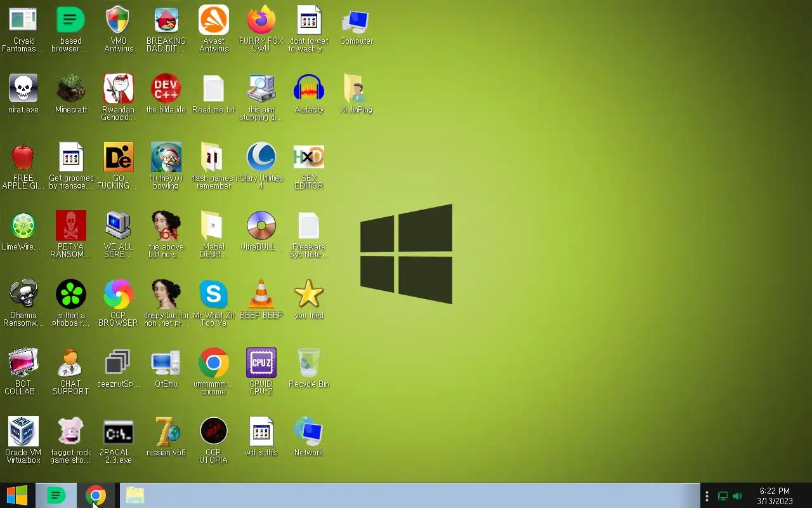
Task: Open File Explorer from the taskbar
Action: tap(135, 495)
